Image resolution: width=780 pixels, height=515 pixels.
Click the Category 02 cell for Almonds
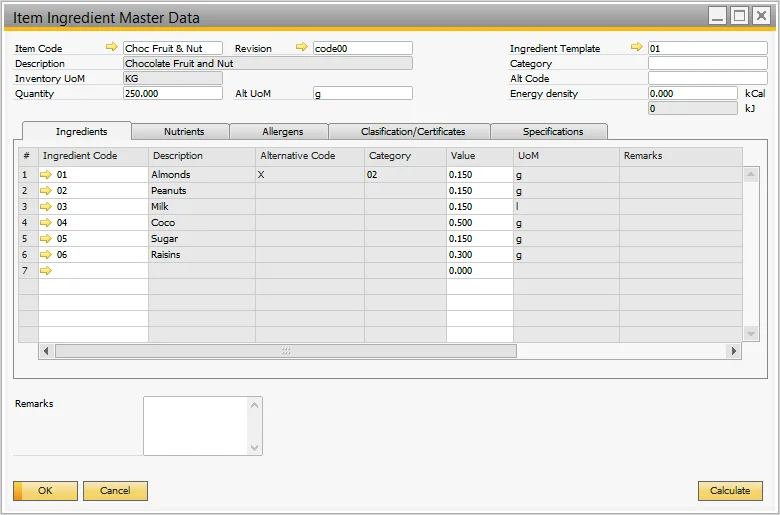point(405,175)
